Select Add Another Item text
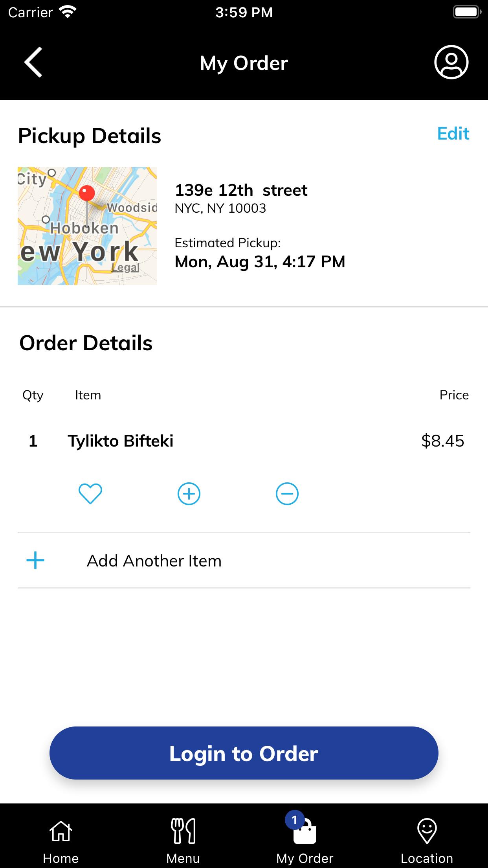488x868 pixels. 154,561
